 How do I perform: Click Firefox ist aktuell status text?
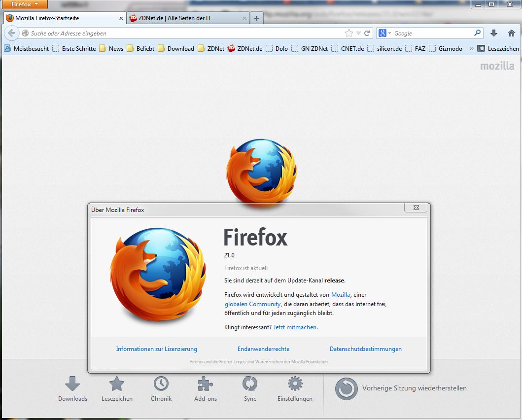245,268
